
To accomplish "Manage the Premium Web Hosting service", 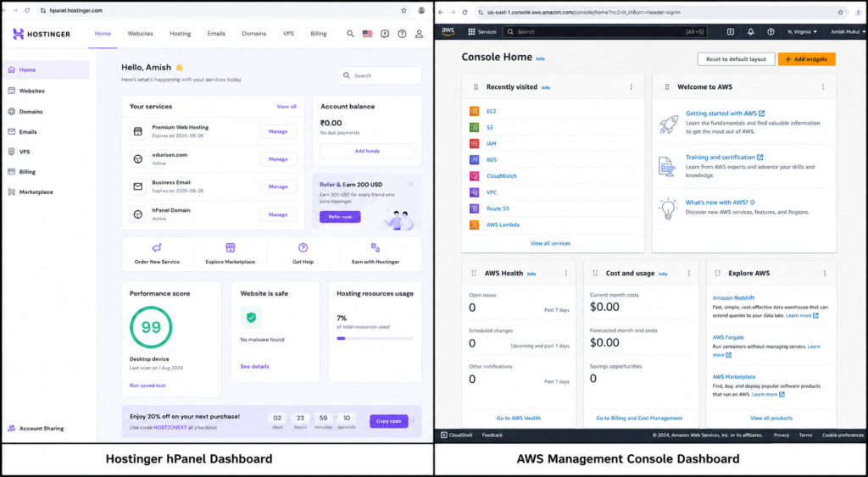I will (278, 131).
